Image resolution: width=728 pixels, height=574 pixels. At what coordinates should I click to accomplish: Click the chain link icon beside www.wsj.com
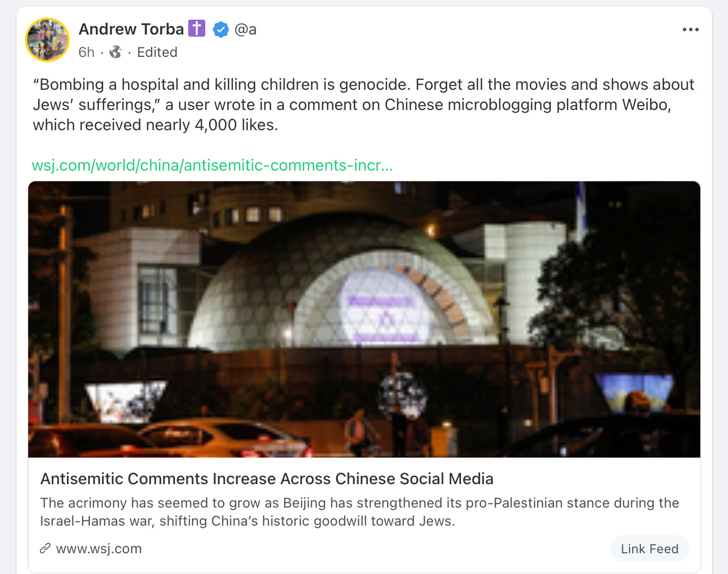(45, 548)
